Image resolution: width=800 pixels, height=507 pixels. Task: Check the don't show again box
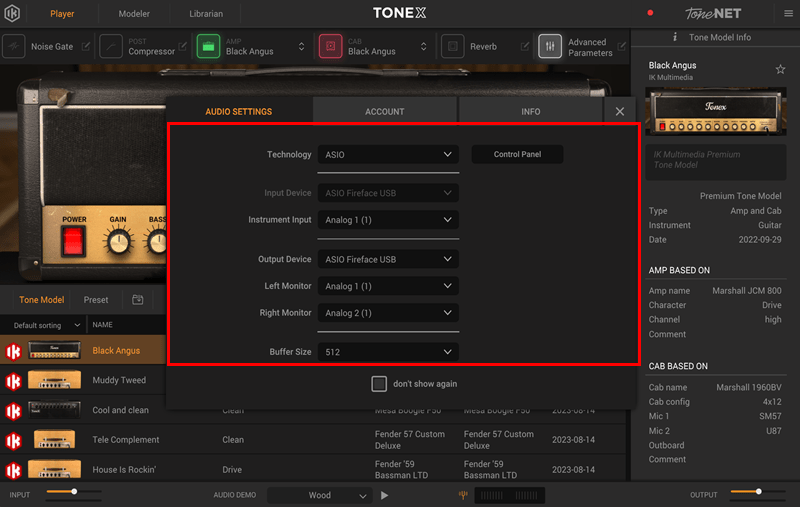pos(379,384)
